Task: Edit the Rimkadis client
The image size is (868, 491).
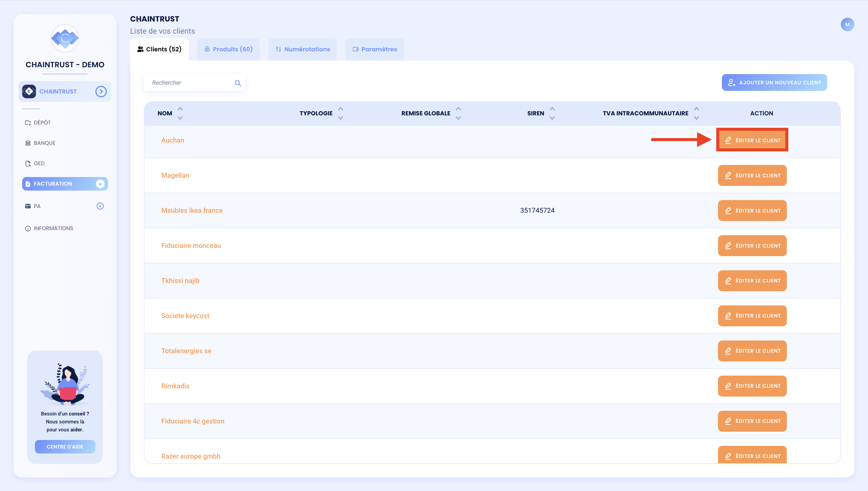Action: point(752,386)
